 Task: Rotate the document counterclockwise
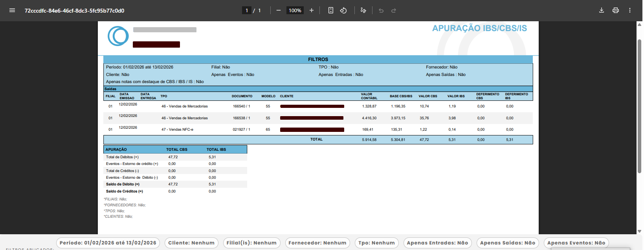pyautogui.click(x=343, y=11)
